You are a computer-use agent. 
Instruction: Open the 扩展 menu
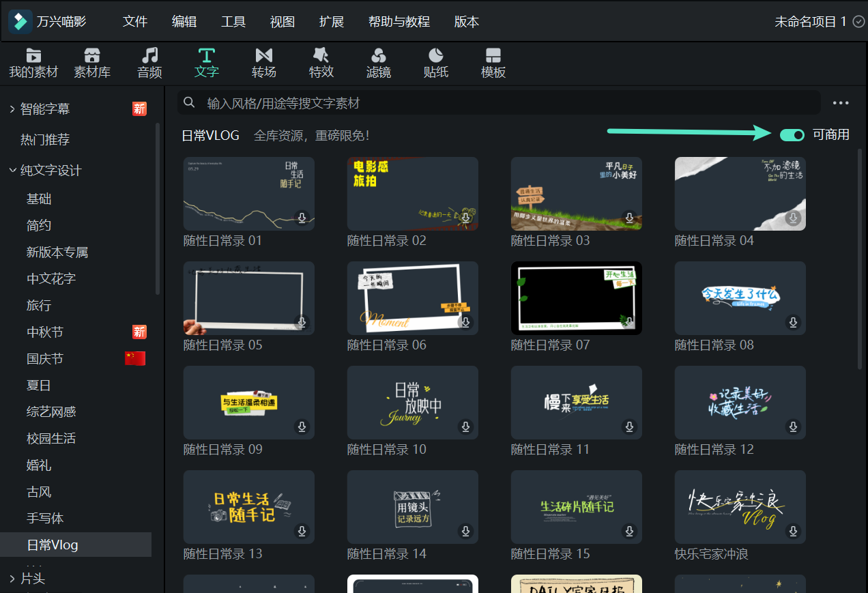click(332, 22)
